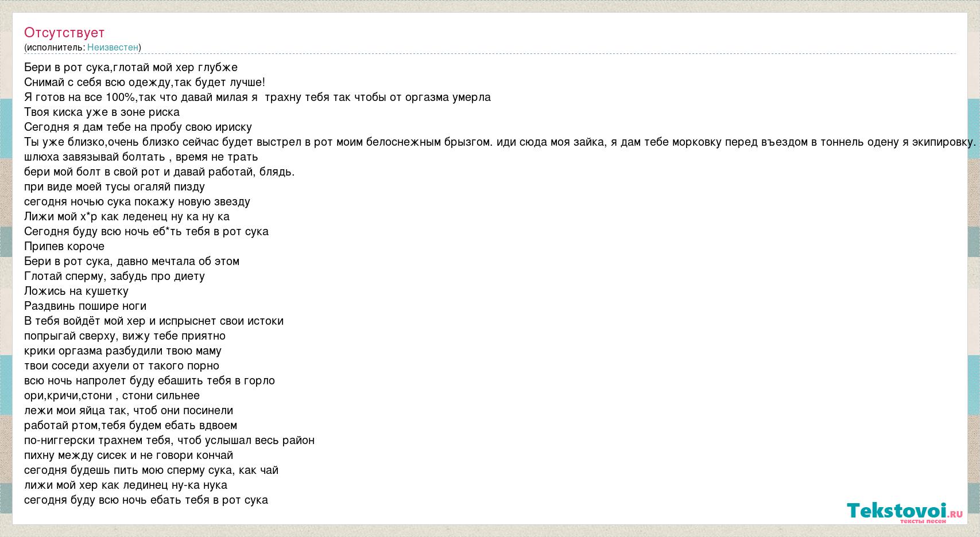Click the line ending 'забудь про диету'
The height and width of the screenshot is (537, 980).
point(114,276)
